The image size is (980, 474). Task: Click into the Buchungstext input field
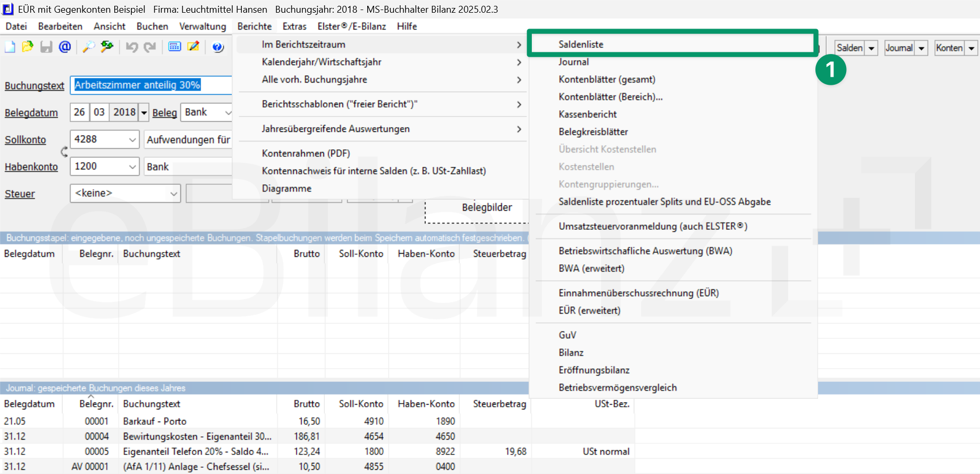[x=151, y=85]
